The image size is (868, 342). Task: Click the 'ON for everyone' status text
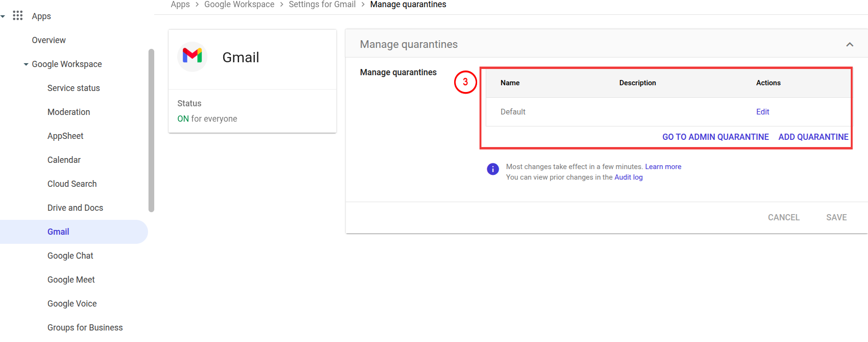click(x=207, y=119)
